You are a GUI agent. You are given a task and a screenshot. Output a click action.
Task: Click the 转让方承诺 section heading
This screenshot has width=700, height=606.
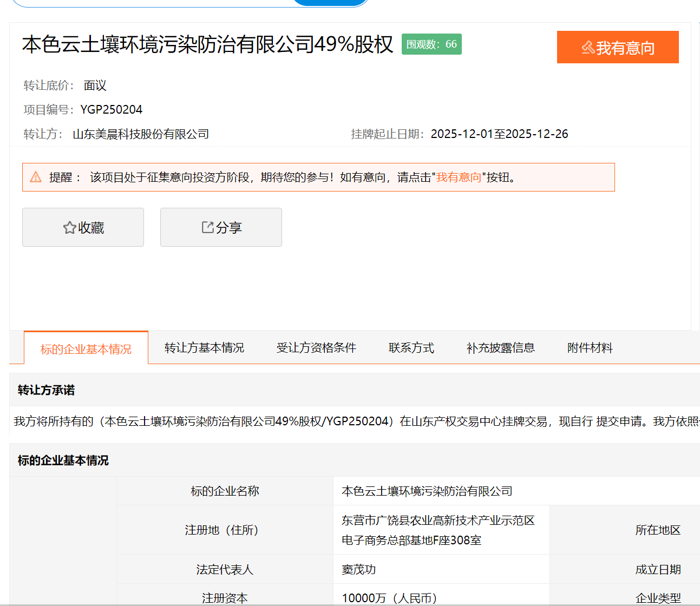(x=46, y=390)
